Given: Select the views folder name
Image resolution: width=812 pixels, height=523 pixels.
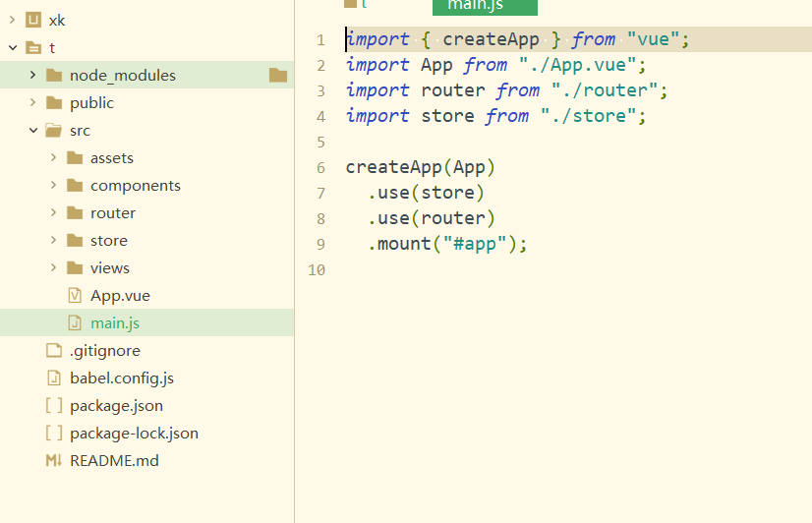Looking at the screenshot, I should point(110,267).
